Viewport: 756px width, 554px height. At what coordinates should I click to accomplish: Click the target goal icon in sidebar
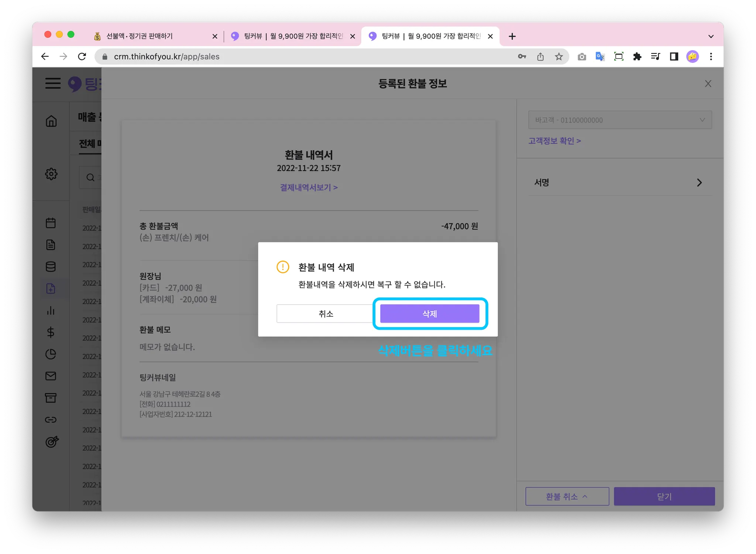[x=52, y=442]
